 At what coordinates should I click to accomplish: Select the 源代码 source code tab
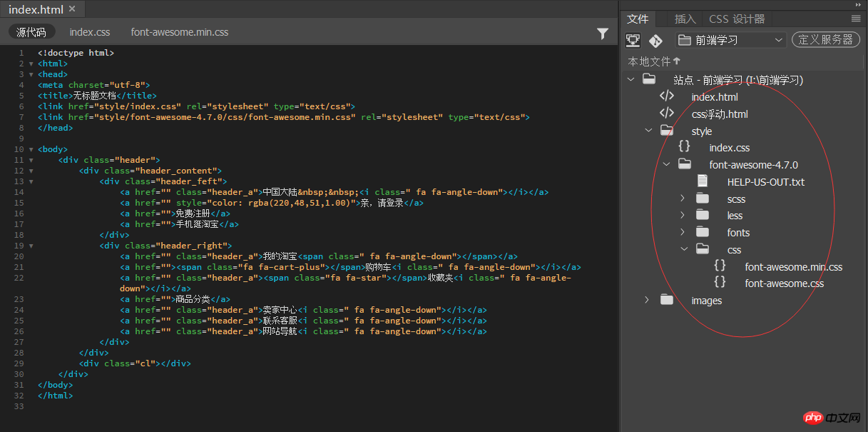[31, 32]
